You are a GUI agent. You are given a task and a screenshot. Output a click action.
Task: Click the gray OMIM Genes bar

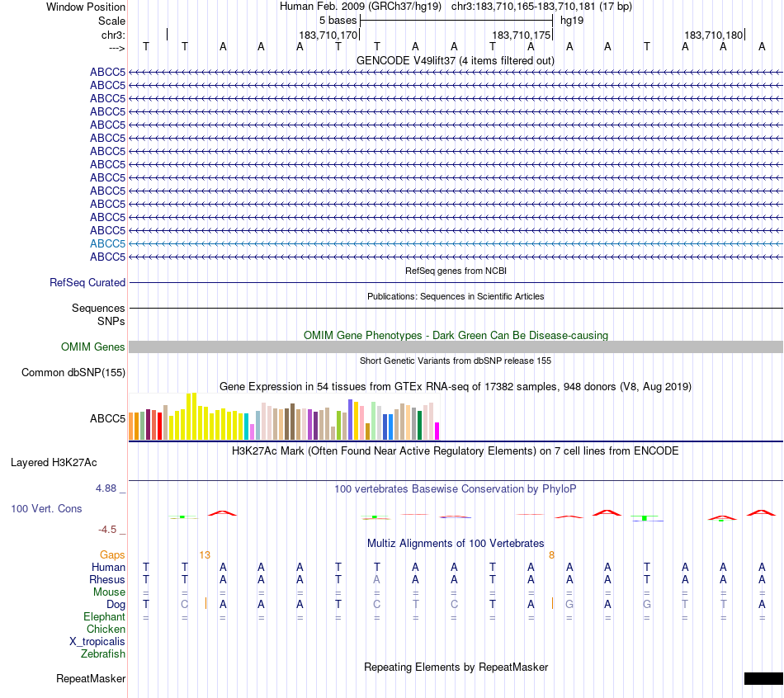(456, 347)
